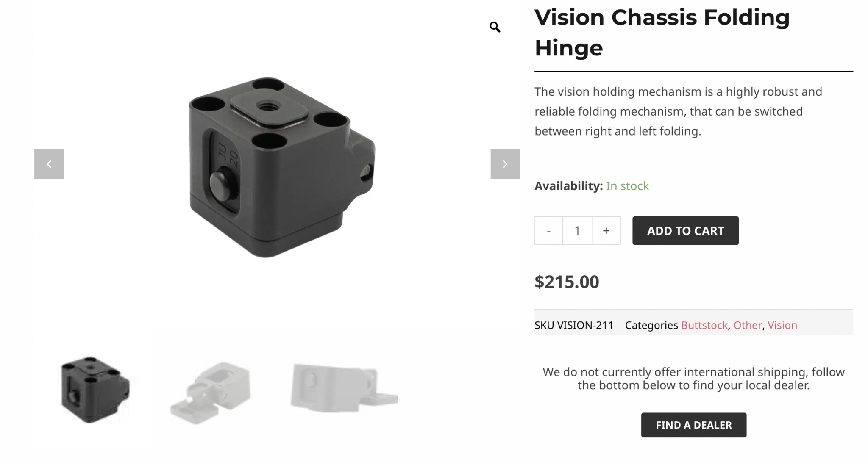Screen dimensions: 868x462
Task: Click the In stock availability text
Action: pyautogui.click(x=627, y=186)
